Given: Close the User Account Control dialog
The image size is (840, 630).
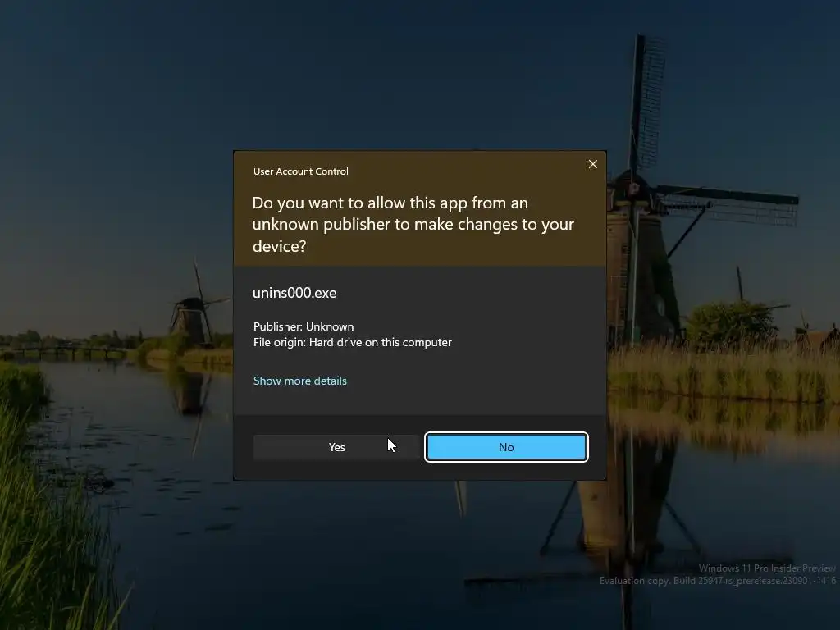Looking at the screenshot, I should (592, 164).
